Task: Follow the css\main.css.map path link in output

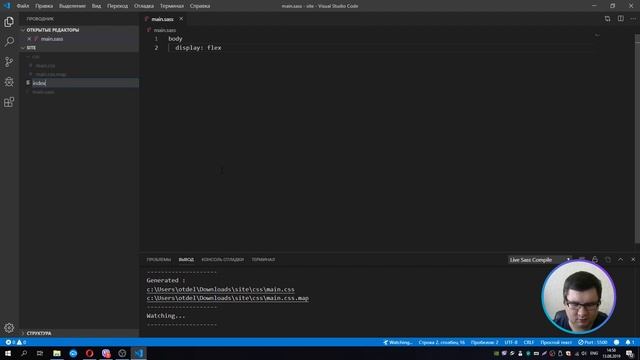Action: [x=228, y=298]
